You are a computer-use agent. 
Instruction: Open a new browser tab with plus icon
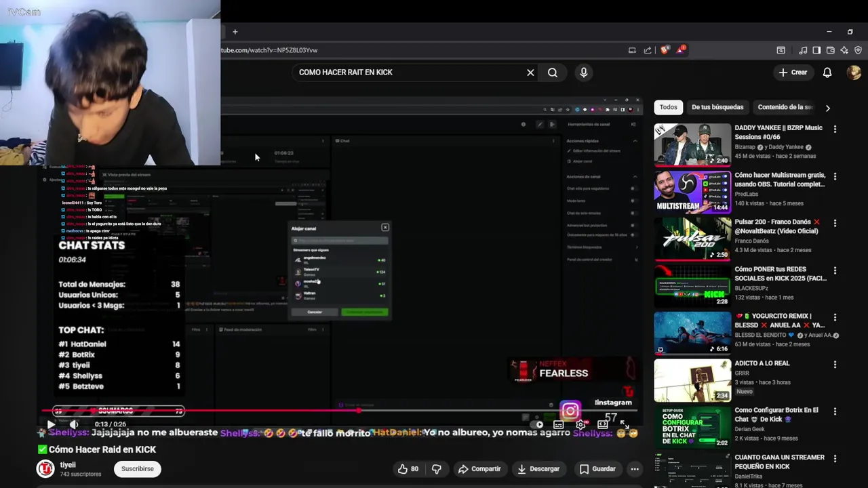(x=235, y=32)
